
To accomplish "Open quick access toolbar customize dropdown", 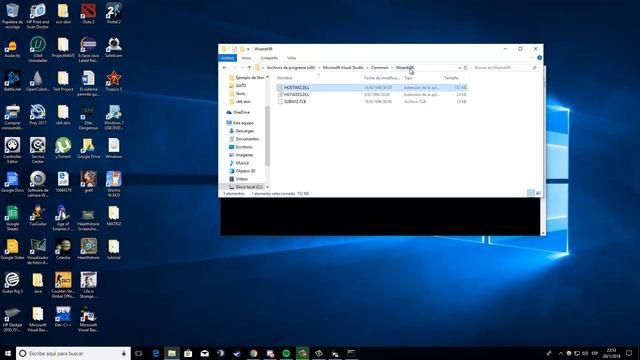I will [x=248, y=49].
